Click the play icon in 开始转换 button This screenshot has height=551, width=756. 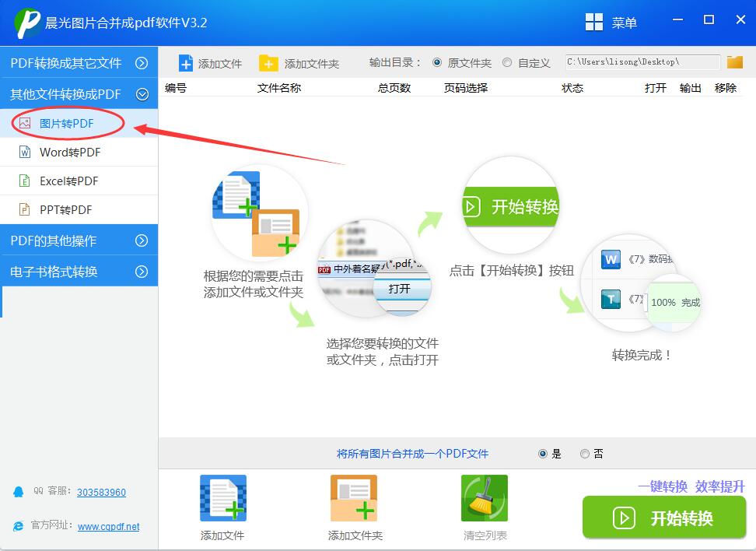pos(624,518)
